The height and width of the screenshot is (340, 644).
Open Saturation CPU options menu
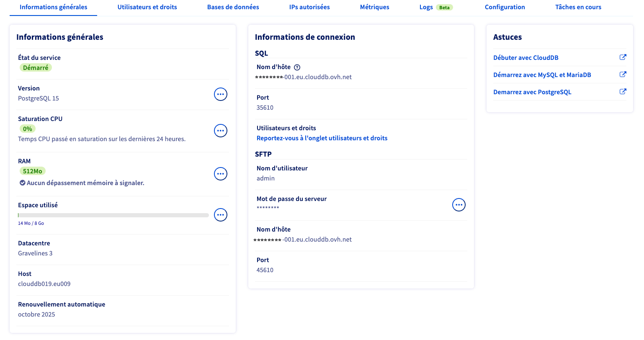click(x=221, y=131)
